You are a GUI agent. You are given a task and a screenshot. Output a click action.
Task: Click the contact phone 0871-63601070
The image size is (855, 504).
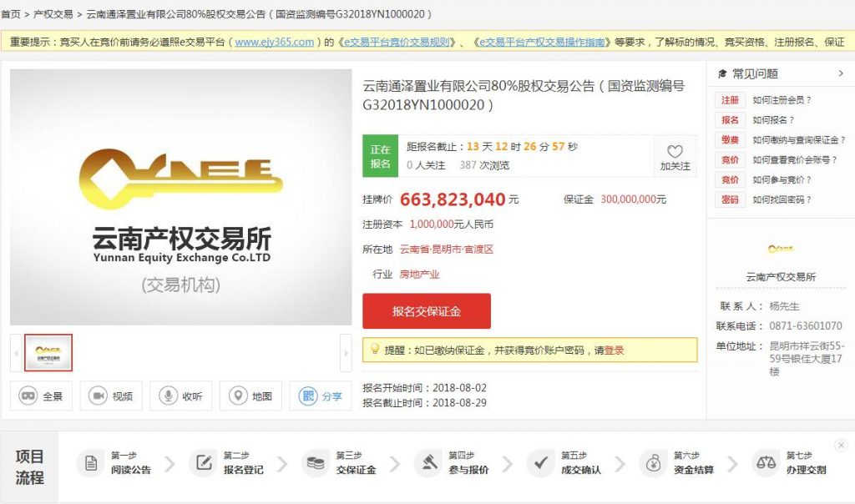tap(806, 325)
